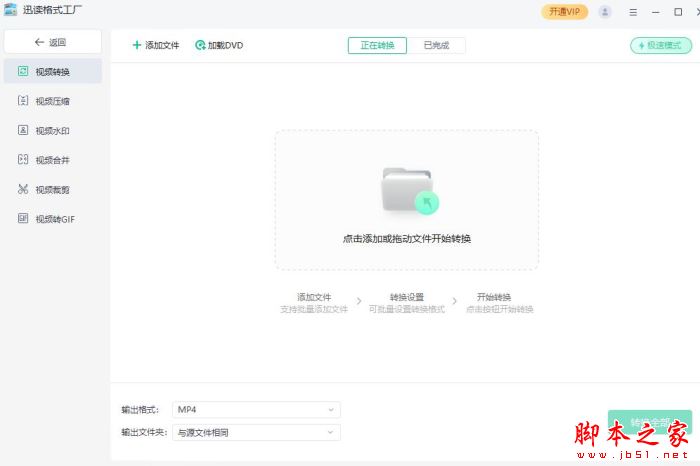The height and width of the screenshot is (466, 700).
Task: Open the 输出文件夹 dropdown
Action: pyautogui.click(x=256, y=432)
